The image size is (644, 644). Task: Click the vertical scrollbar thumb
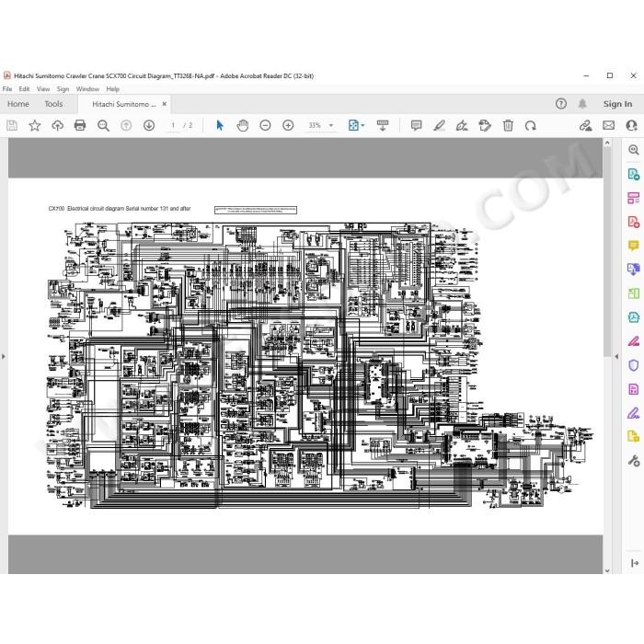(x=607, y=252)
